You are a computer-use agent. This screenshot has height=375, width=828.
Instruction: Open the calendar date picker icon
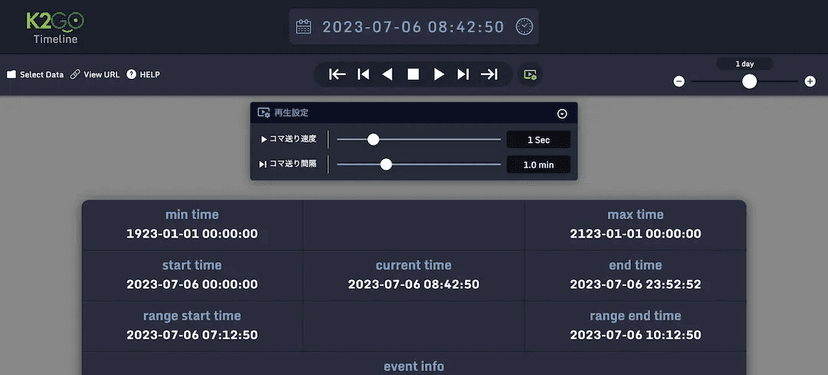[303, 26]
